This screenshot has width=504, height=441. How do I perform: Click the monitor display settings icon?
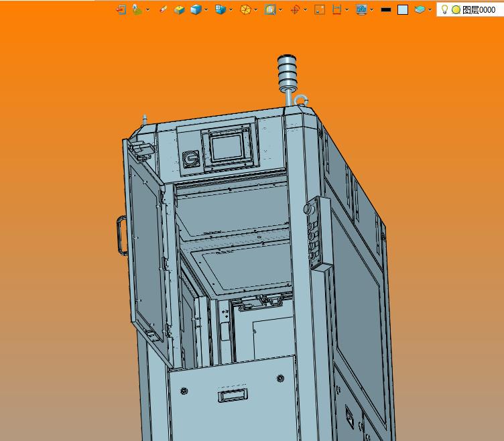tap(362, 9)
